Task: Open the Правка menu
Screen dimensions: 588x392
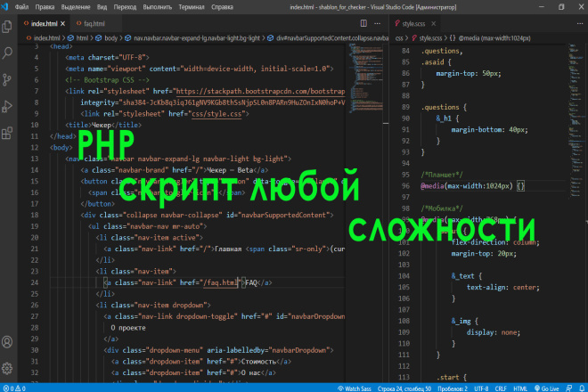Action: point(45,7)
